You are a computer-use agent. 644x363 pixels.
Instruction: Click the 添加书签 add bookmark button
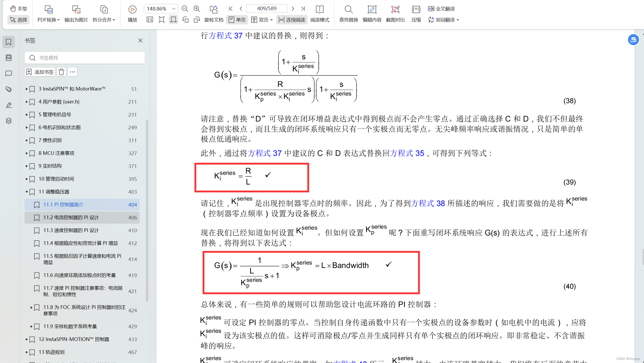(40, 72)
